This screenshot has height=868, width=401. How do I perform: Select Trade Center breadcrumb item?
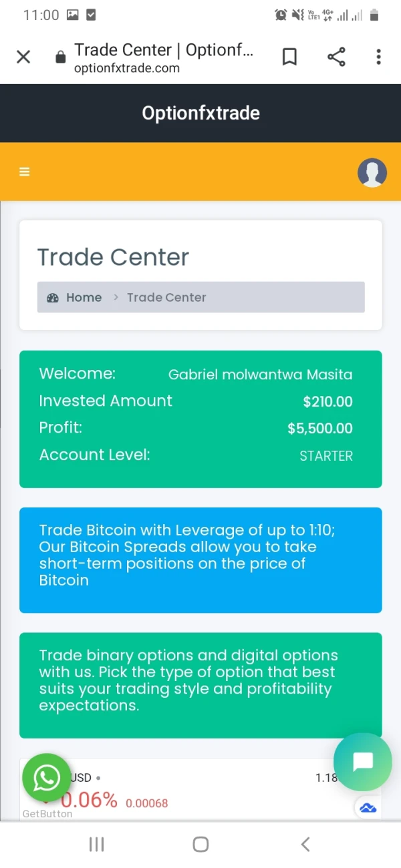coord(166,298)
